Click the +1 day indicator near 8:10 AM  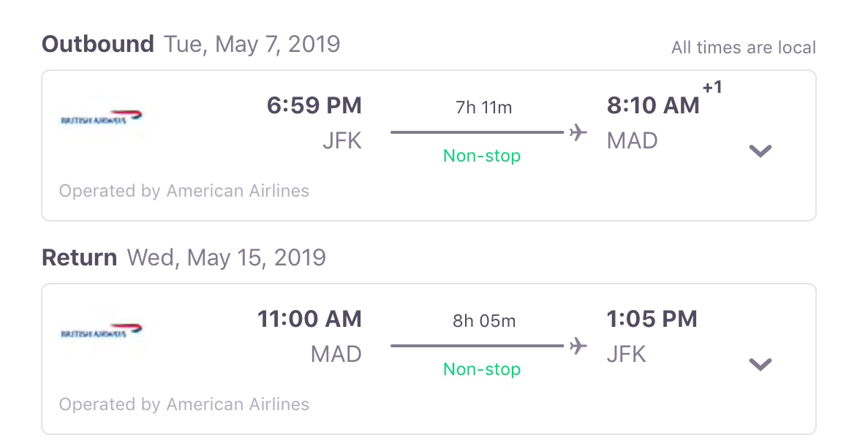click(x=713, y=88)
